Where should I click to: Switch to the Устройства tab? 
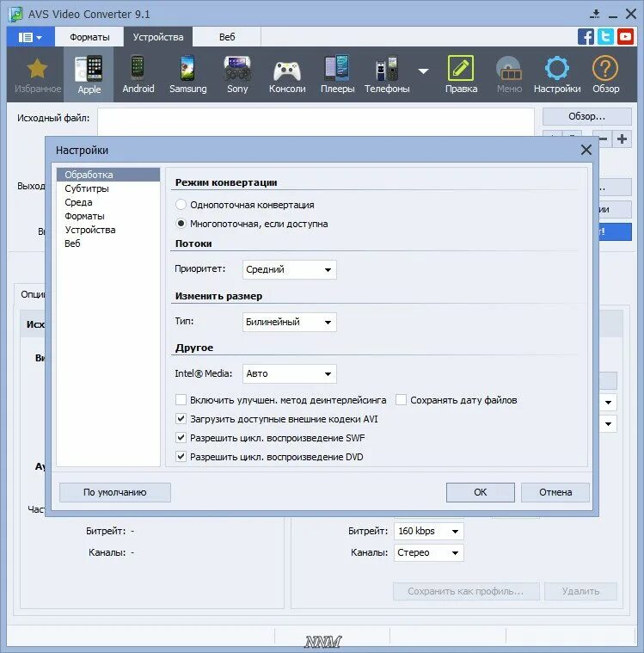pyautogui.click(x=158, y=37)
